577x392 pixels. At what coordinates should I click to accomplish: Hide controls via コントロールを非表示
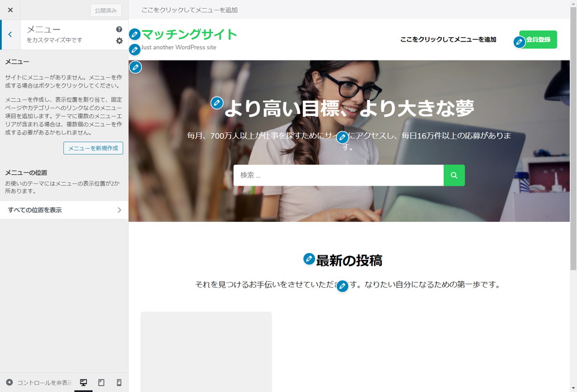(x=39, y=382)
